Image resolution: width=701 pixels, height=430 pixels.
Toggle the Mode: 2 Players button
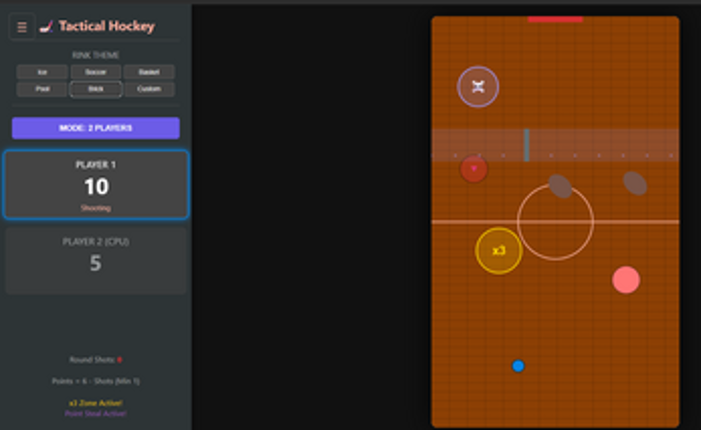96,128
